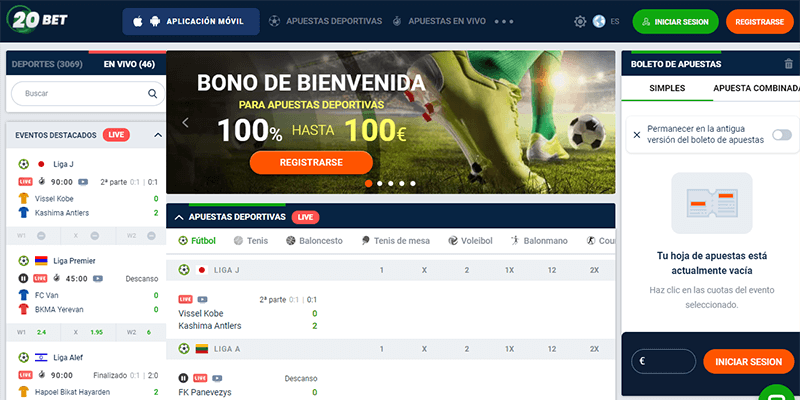
Task: Clear bet slip with trash icon
Action: pos(788,64)
